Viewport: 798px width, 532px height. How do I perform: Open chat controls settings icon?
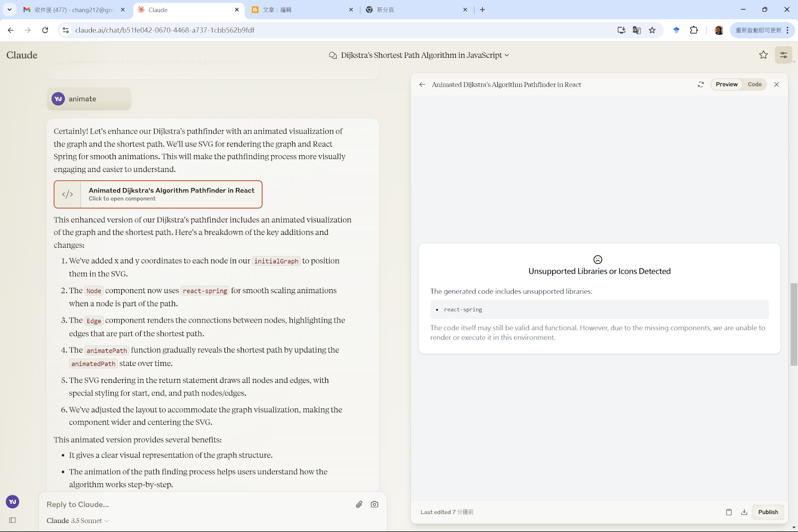[784, 55]
